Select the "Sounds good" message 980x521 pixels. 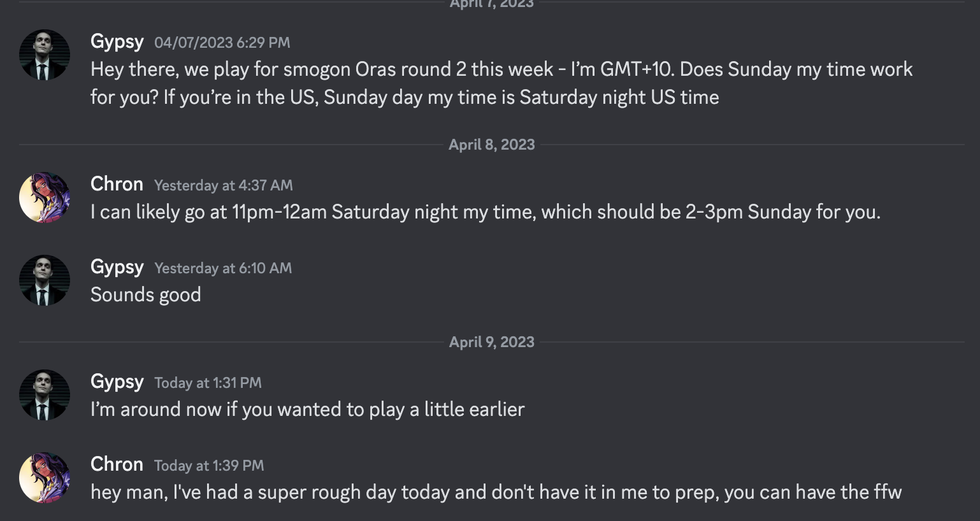[x=146, y=295]
